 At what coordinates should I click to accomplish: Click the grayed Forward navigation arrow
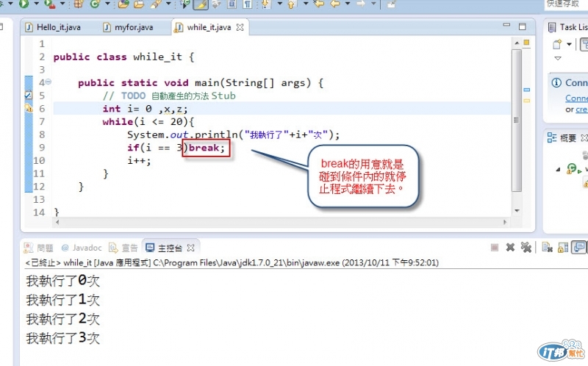[x=361, y=4]
